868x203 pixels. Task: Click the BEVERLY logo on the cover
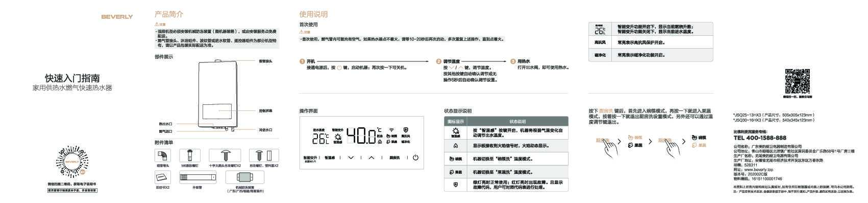click(117, 17)
